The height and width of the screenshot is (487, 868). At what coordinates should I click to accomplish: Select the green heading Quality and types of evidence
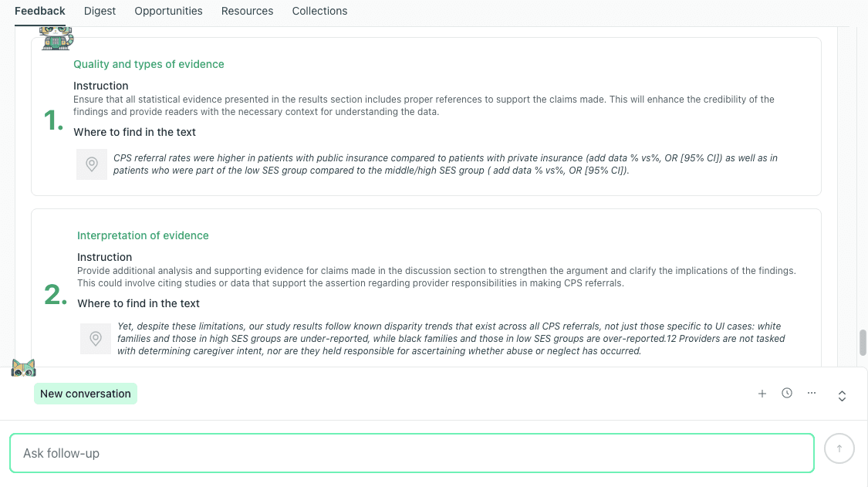pyautogui.click(x=148, y=64)
